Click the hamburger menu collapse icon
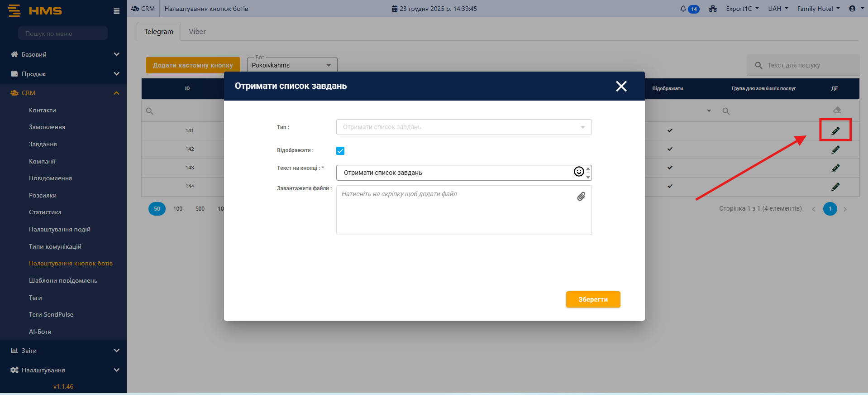Screen dimensions: 868x395 pos(116,11)
